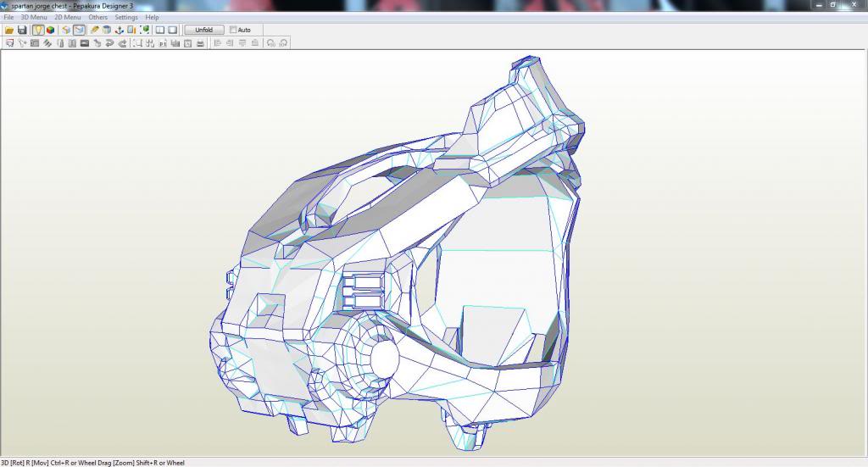
Task: Click the undo curved arrow icon
Action: 109,43
